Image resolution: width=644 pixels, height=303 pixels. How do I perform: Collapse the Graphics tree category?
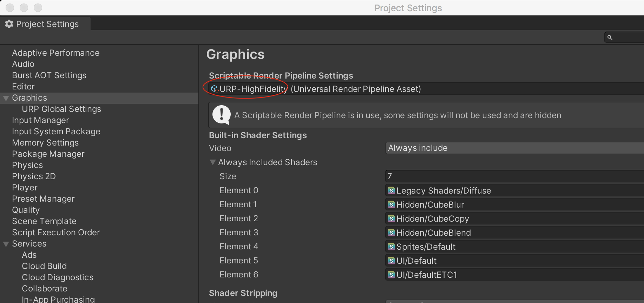[x=6, y=98]
